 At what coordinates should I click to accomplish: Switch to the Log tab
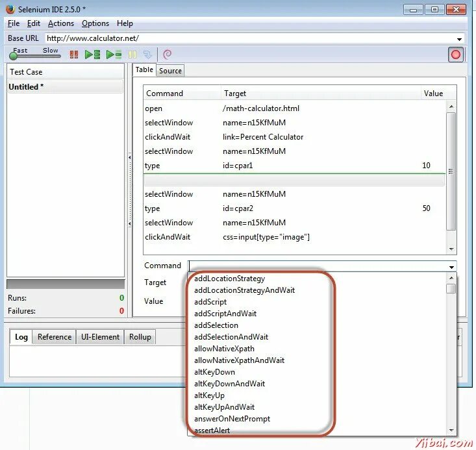tap(21, 337)
